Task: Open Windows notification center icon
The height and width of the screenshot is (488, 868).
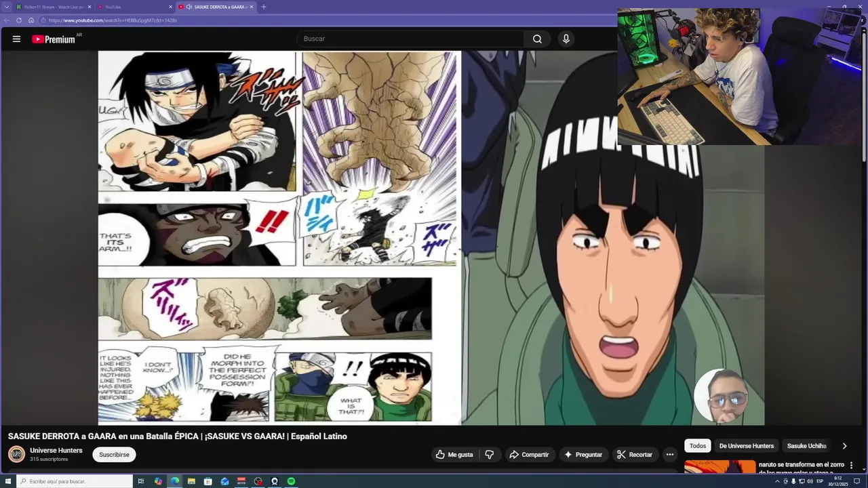Action: pos(856,481)
